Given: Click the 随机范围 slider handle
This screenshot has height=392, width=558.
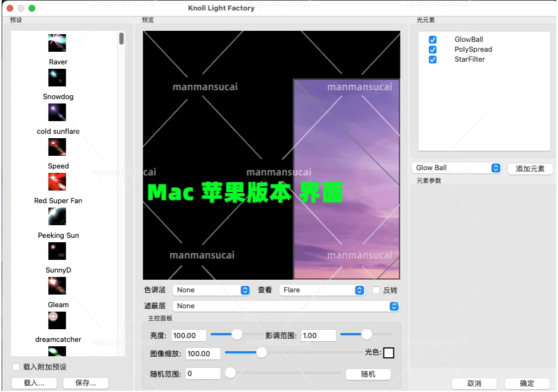Looking at the screenshot, I should click(x=230, y=373).
